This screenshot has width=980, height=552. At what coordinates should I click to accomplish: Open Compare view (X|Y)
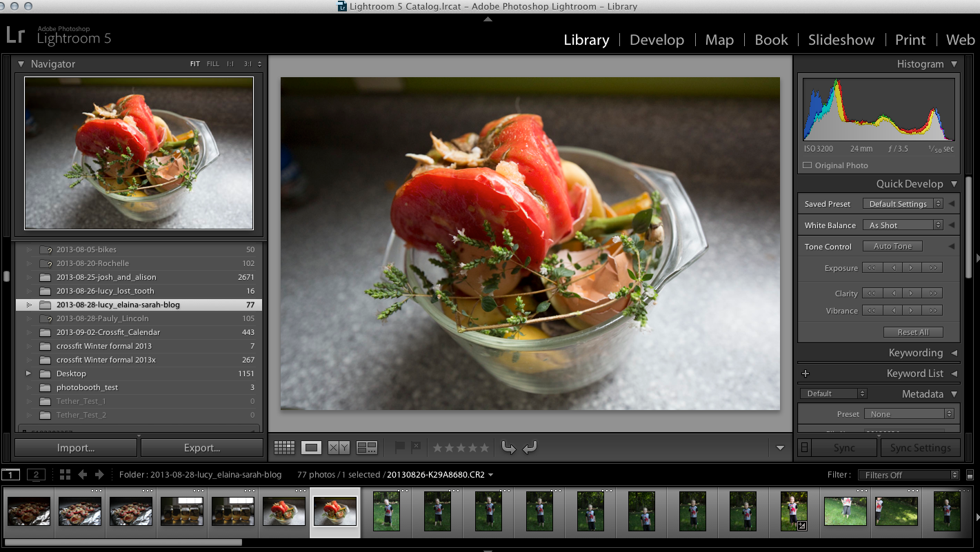tap(339, 448)
